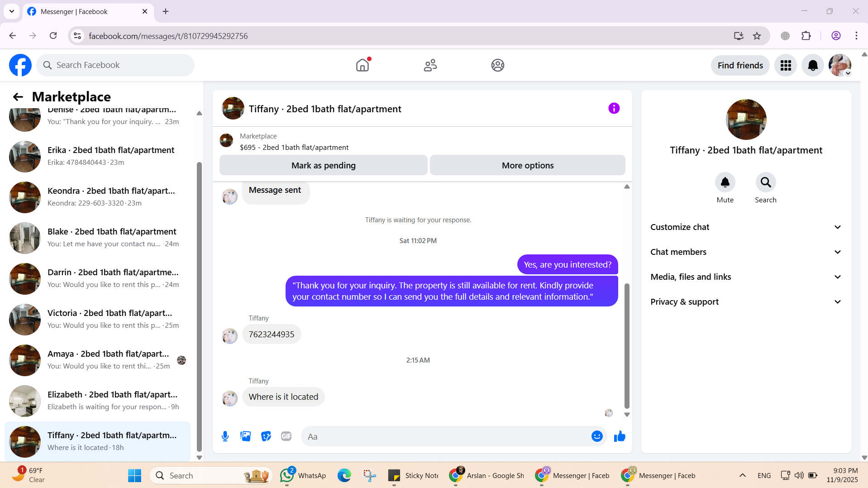The width and height of the screenshot is (868, 488).
Task: Open a new browser tab
Action: [x=166, y=11]
